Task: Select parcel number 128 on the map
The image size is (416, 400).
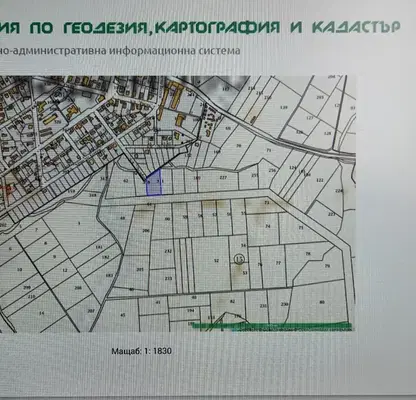Action: 328,133
